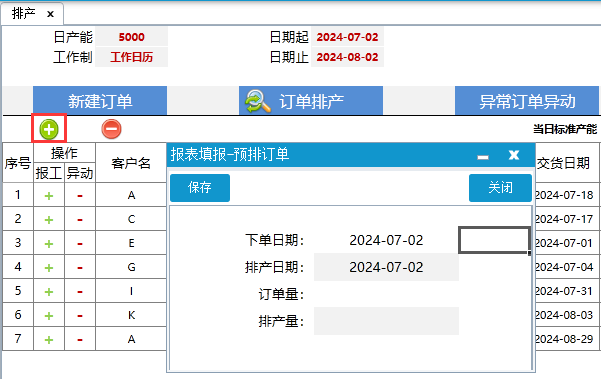The height and width of the screenshot is (379, 601).
Task: Click the 订单排产 button
Action: [311, 101]
